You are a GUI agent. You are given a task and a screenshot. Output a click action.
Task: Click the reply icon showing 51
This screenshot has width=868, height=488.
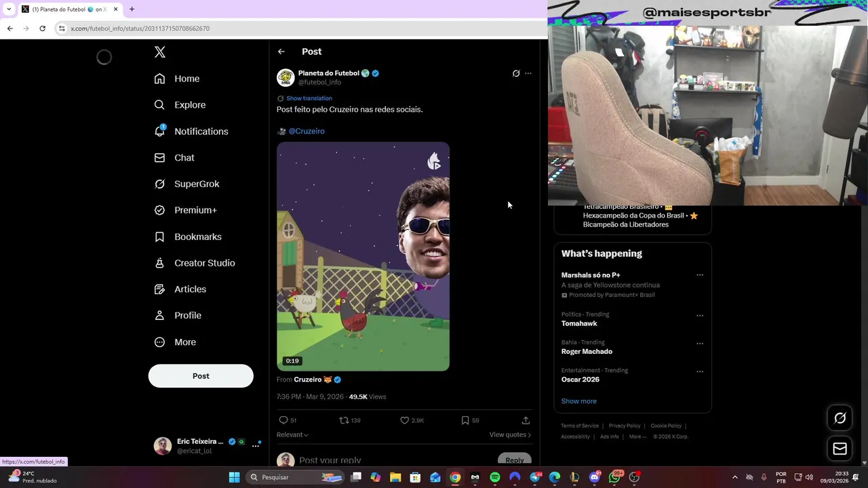(x=284, y=420)
